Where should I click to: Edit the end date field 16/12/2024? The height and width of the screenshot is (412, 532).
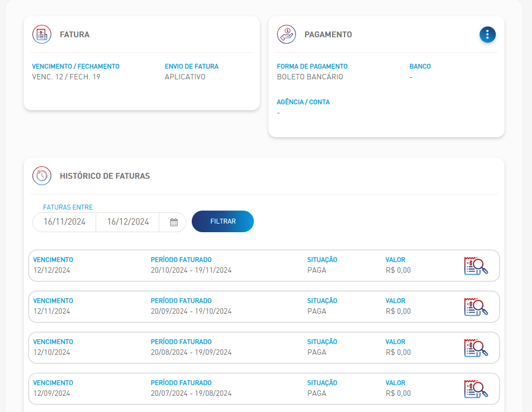(128, 222)
